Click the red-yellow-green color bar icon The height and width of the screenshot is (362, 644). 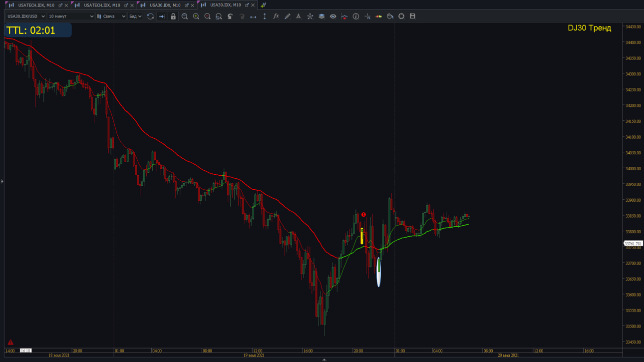(x=379, y=16)
